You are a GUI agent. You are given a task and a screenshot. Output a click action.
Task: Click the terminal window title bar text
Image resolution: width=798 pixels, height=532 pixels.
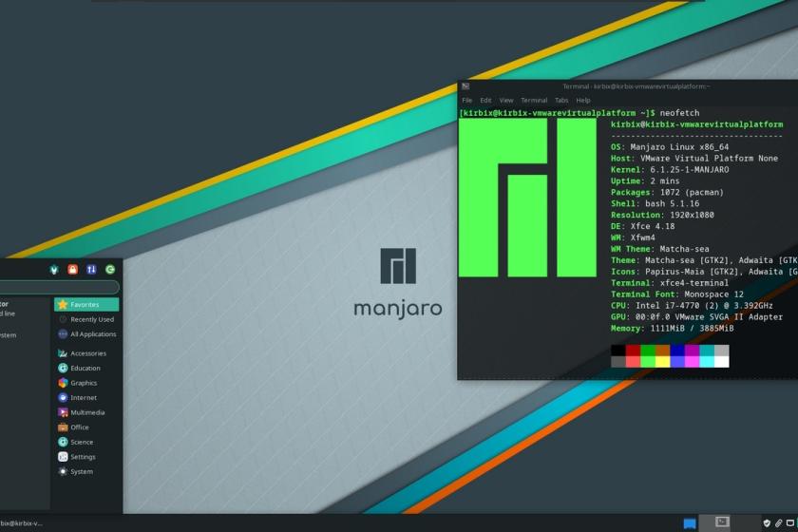coord(636,86)
